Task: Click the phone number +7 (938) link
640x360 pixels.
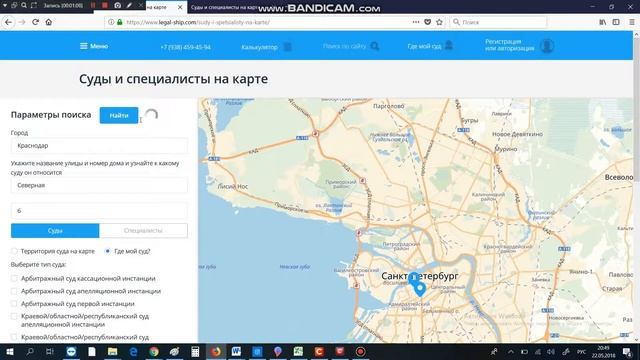Action: tap(185, 47)
